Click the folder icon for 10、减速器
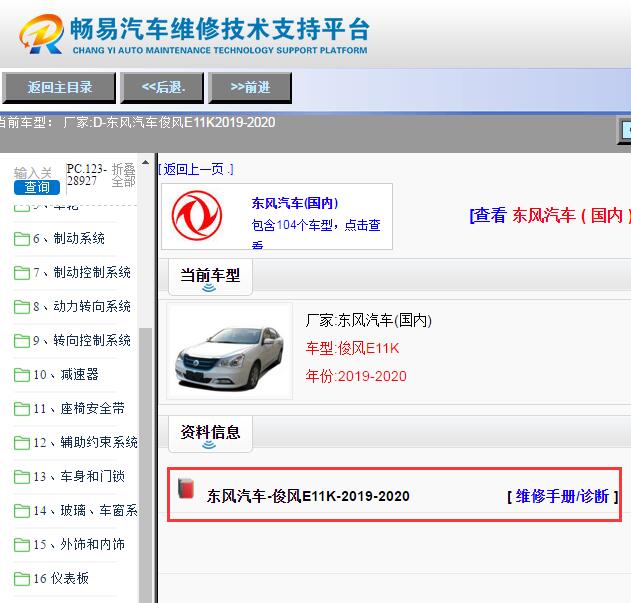Image resolution: width=631 pixels, height=603 pixels. 22,375
